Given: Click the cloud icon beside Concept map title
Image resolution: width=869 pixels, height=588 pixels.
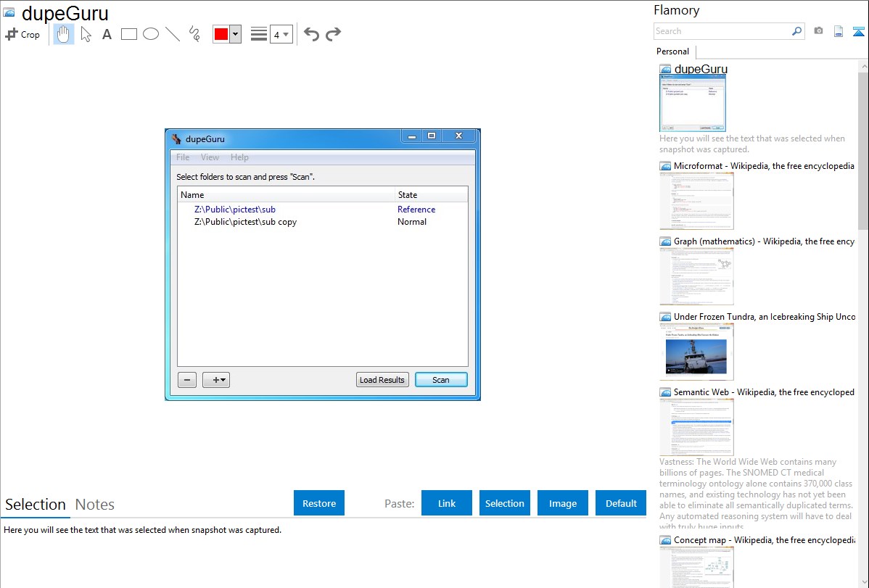Looking at the screenshot, I should (665, 540).
